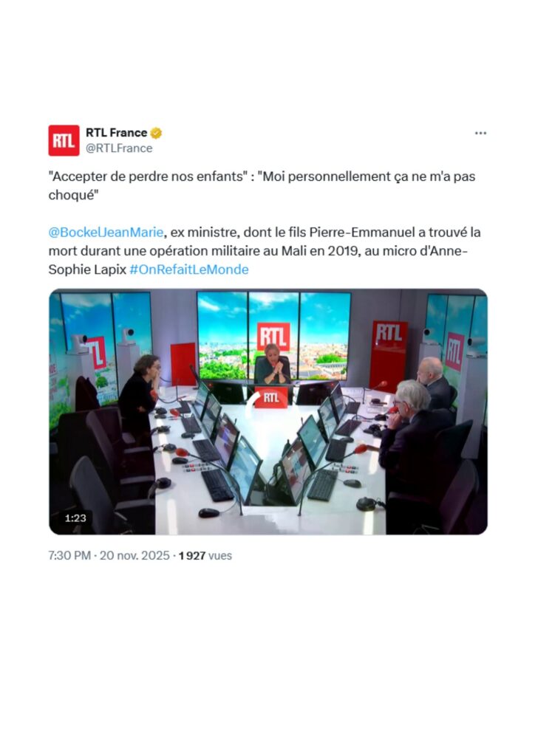This screenshot has height=756, width=535.
Task: Click the gold verified badge
Action: (x=156, y=133)
